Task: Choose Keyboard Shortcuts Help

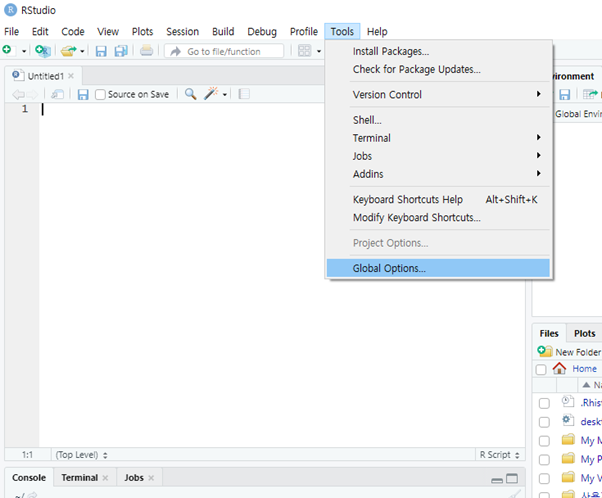Action: (438, 199)
